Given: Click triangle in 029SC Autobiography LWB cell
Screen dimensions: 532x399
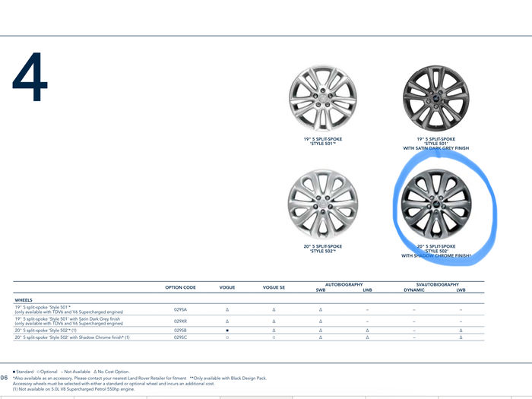Looking at the screenshot, I should click(367, 337).
